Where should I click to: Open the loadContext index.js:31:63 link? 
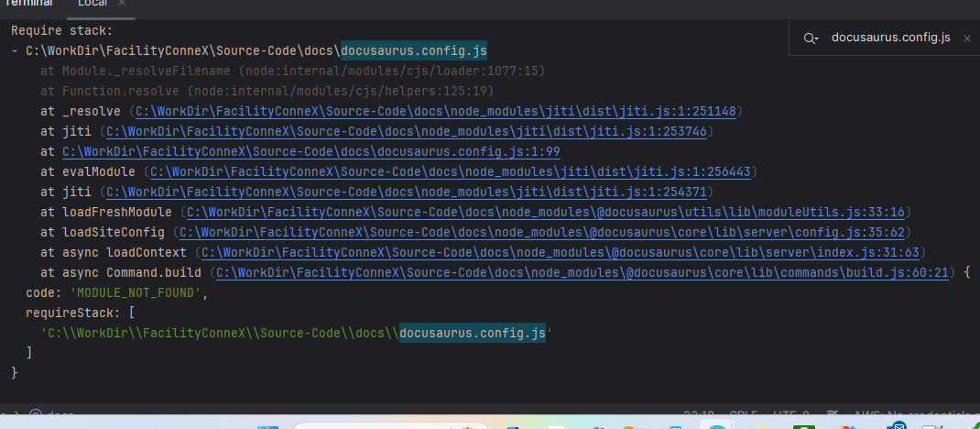coord(560,252)
